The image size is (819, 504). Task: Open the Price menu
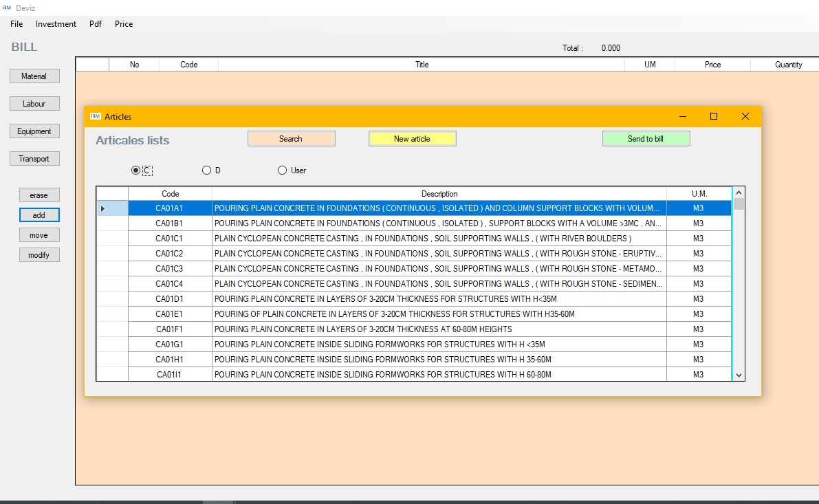124,24
